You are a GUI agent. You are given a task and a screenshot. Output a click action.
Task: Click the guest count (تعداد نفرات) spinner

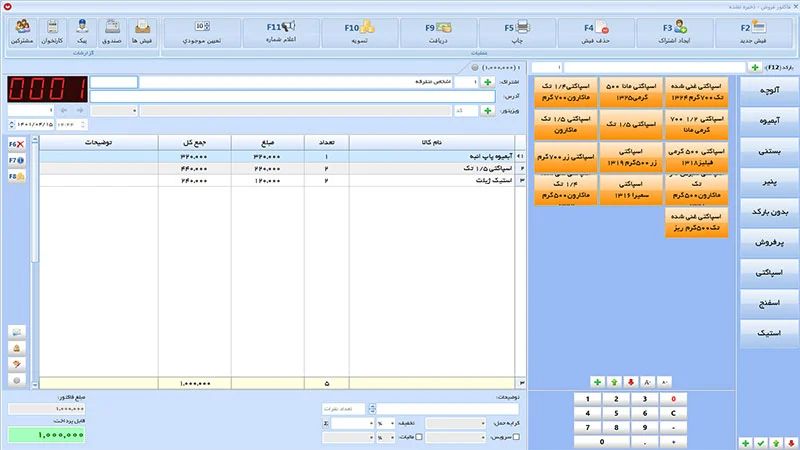[372, 409]
